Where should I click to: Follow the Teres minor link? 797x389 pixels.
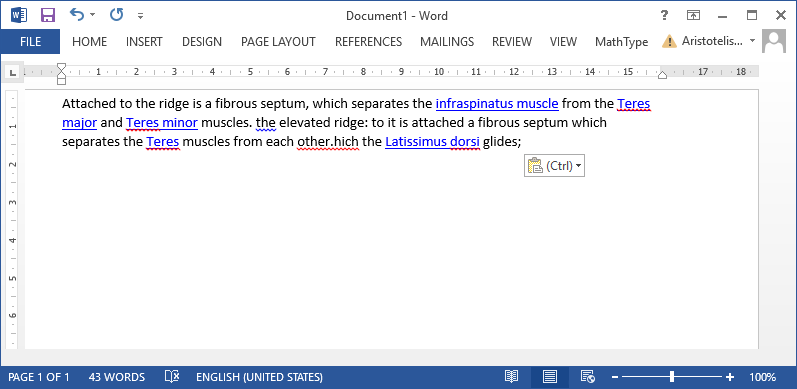[x=162, y=123]
